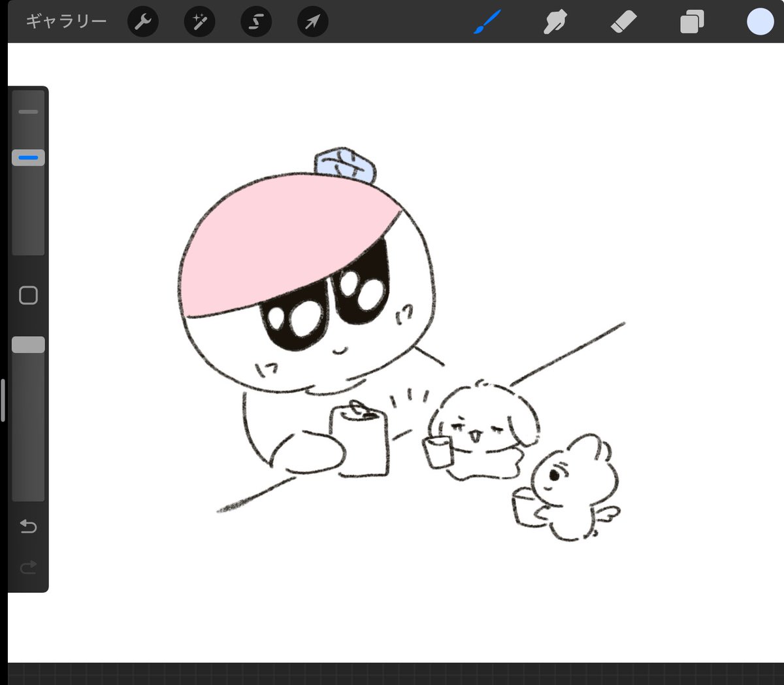
Task: Click the brush opacity slider handle
Action: 28,345
